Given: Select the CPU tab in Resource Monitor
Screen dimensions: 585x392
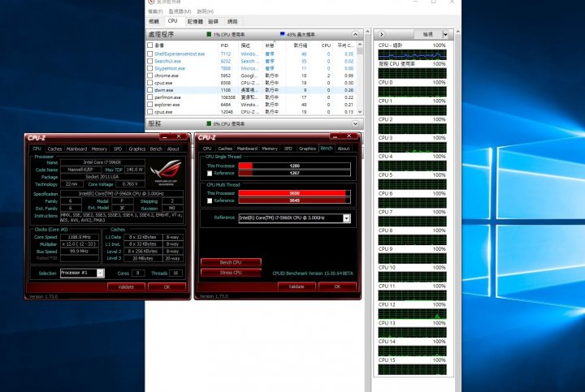Looking at the screenshot, I should (x=173, y=21).
